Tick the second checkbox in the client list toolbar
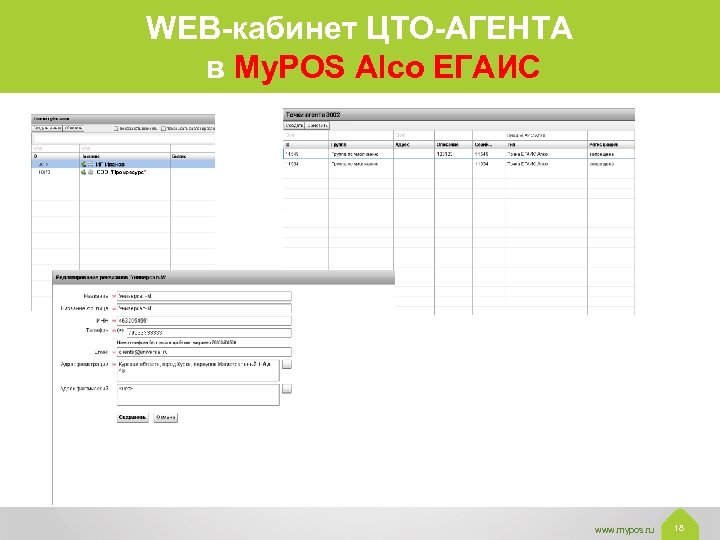 pos(163,129)
